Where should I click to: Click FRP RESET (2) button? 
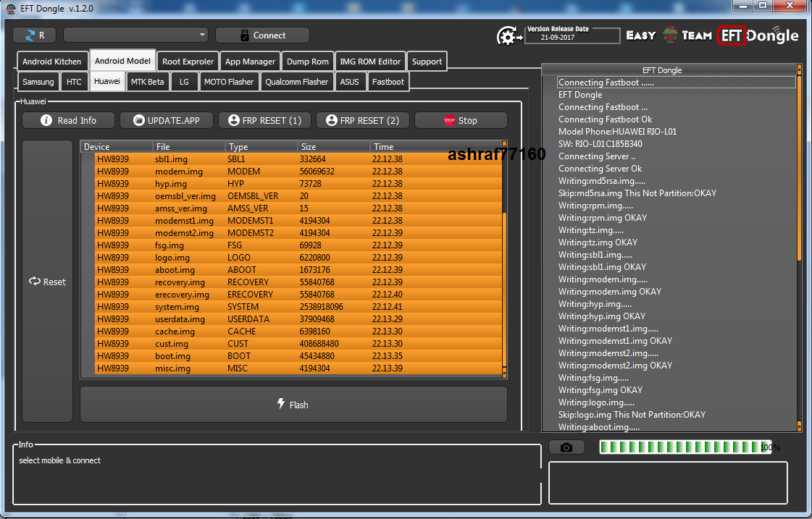[362, 120]
